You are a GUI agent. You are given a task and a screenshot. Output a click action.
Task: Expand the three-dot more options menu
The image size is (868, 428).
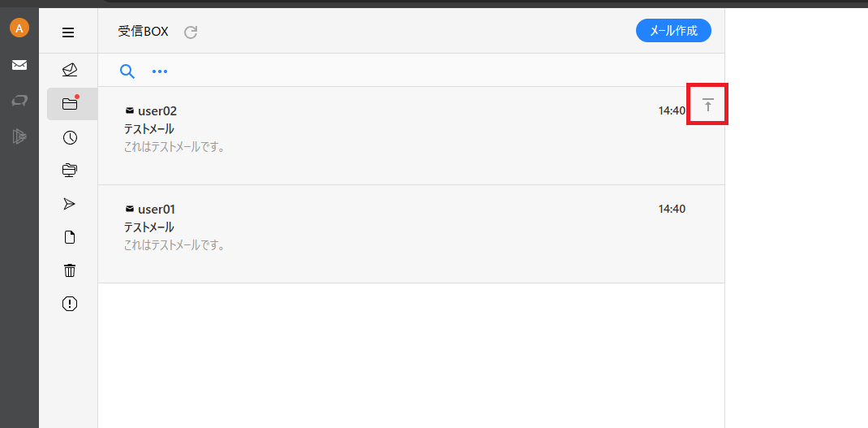pos(160,71)
